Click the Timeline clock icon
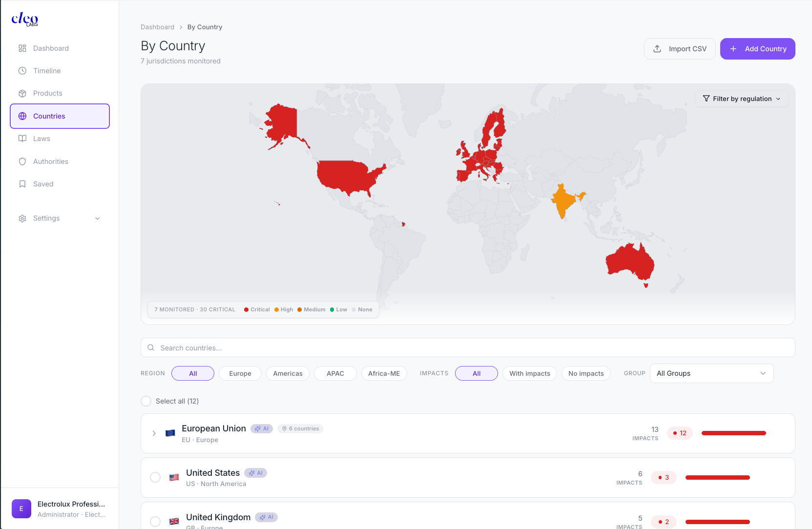 point(22,71)
